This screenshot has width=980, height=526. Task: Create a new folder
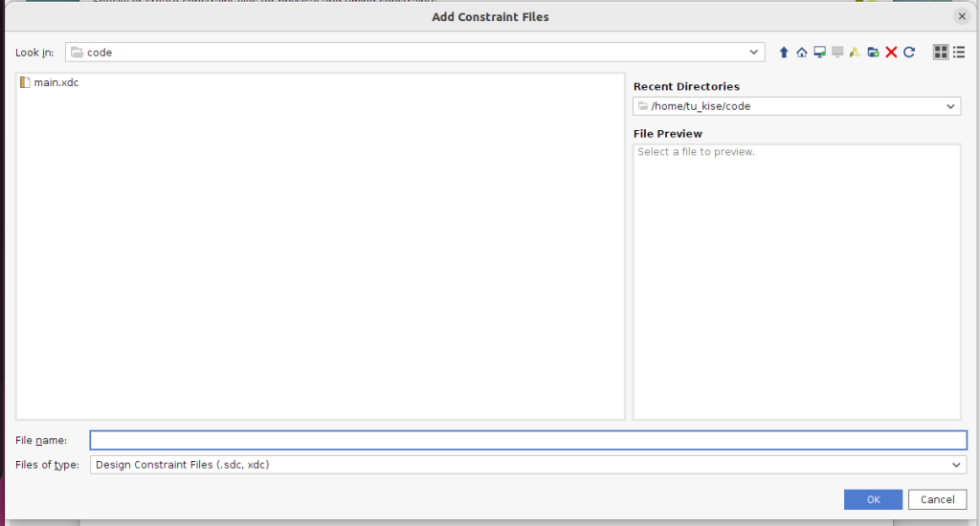pyautogui.click(x=873, y=53)
